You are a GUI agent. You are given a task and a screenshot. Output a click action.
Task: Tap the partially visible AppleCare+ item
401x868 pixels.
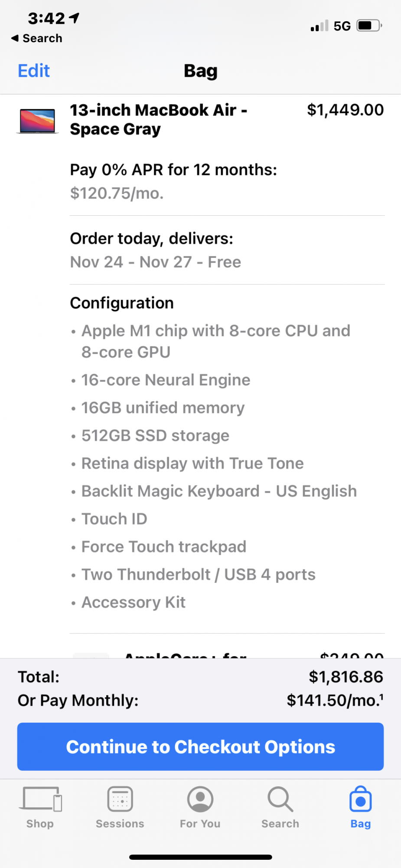[186, 654]
